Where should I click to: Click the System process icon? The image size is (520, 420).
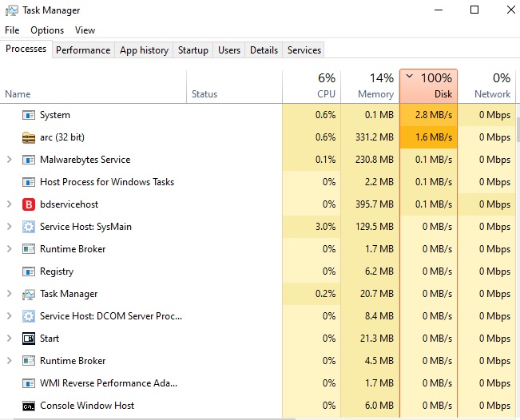click(x=29, y=115)
